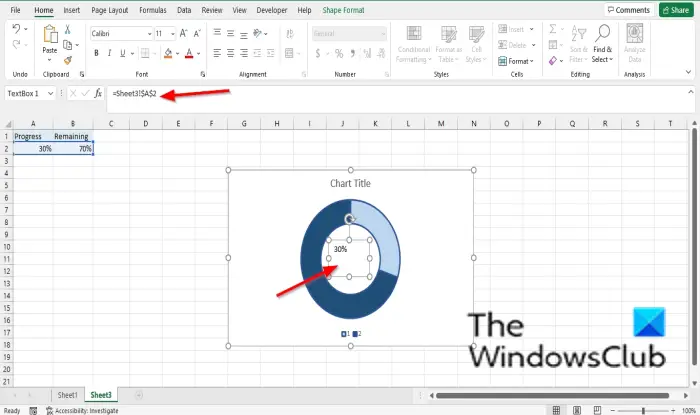Image resolution: width=700 pixels, height=415 pixels.
Task: Toggle Italic formatting
Action: pos(109,54)
